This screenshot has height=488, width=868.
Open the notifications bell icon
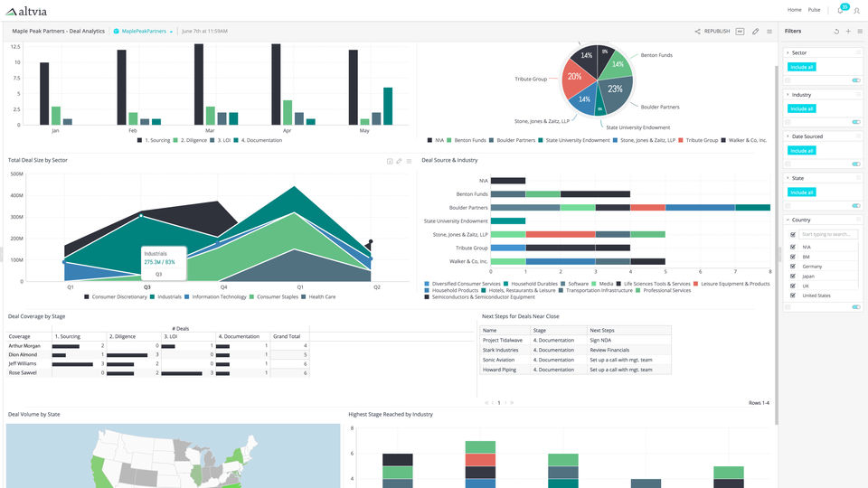(840, 10)
